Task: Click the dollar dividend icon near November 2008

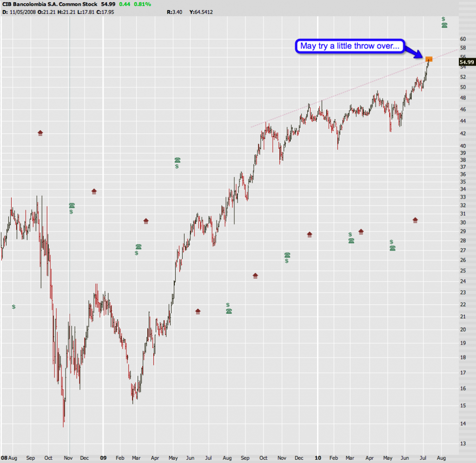Action: (x=71, y=212)
